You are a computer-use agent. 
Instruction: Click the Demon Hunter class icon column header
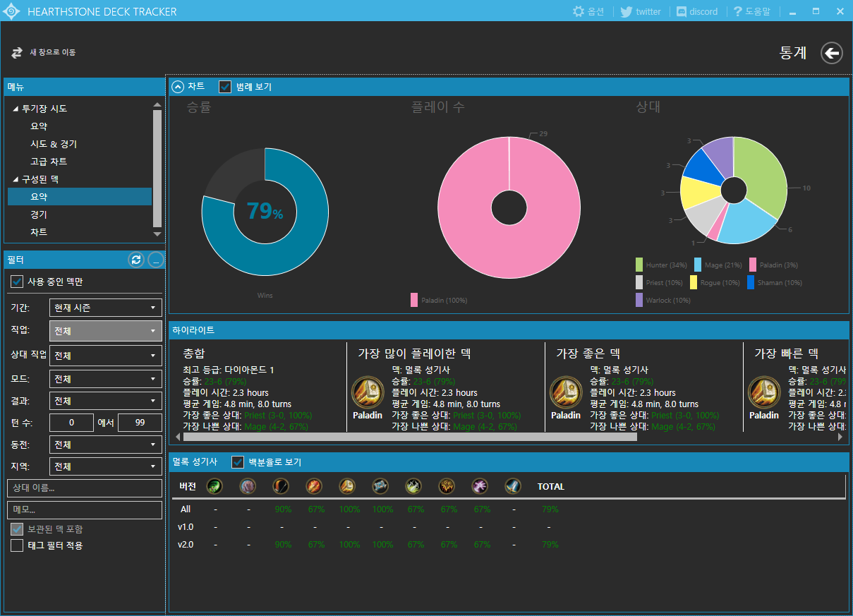[x=214, y=486]
